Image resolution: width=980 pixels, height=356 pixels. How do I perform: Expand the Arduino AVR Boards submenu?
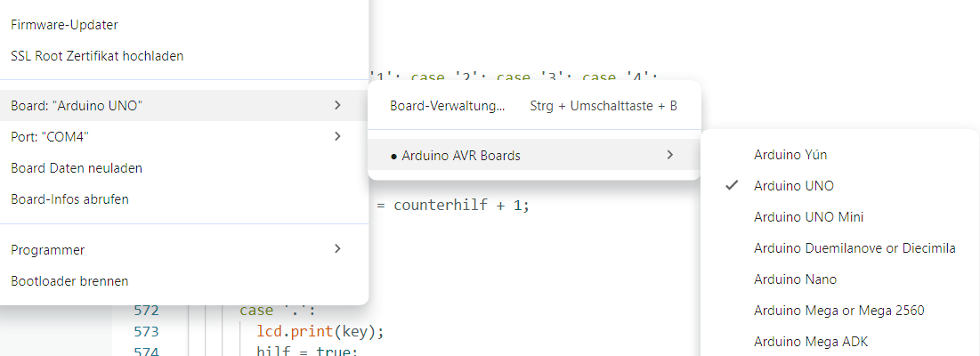pos(534,155)
